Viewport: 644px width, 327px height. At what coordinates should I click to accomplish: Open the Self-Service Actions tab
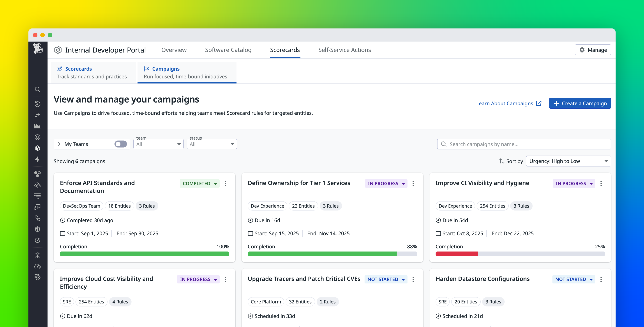coord(345,50)
